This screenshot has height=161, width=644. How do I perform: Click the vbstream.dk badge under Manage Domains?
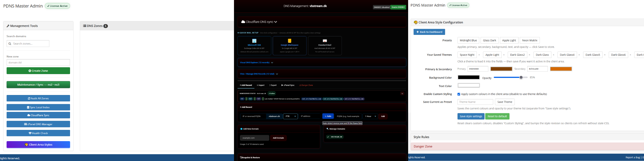[335, 137]
